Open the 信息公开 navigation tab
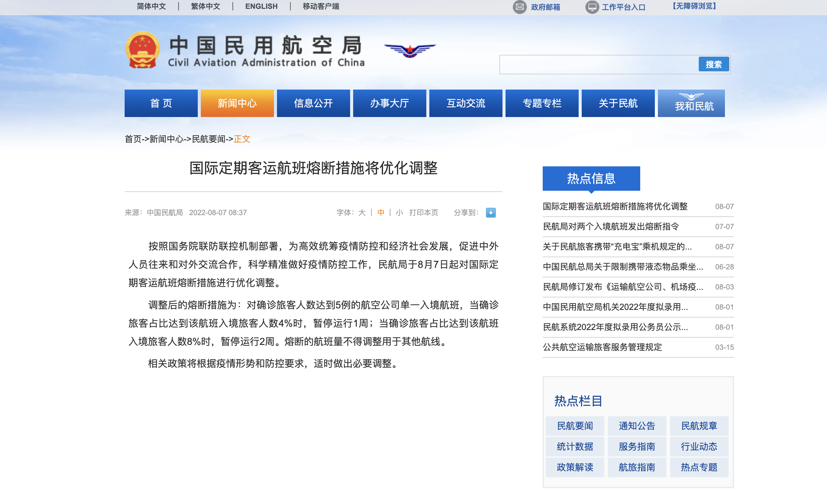Screen dimensions: 827x504 coord(313,103)
